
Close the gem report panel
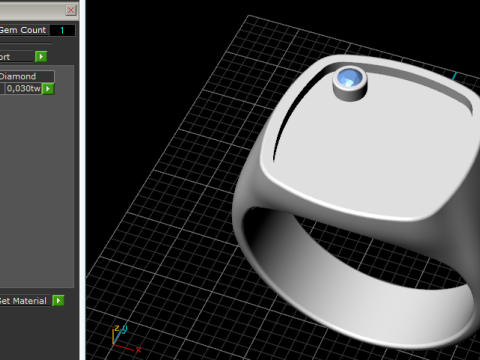pyautogui.click(x=71, y=10)
